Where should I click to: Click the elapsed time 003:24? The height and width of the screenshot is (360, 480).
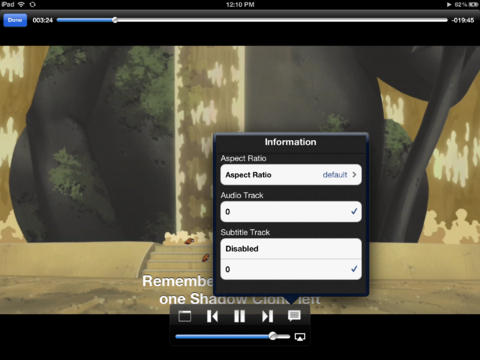[43, 20]
